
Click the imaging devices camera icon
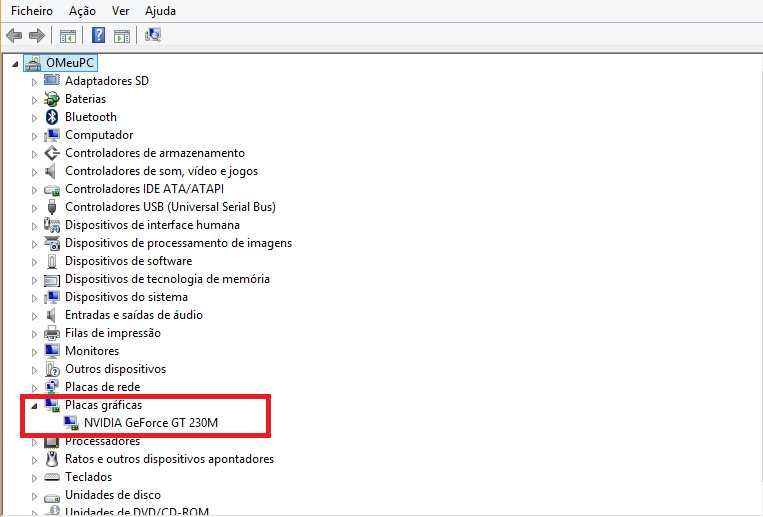[x=52, y=243]
